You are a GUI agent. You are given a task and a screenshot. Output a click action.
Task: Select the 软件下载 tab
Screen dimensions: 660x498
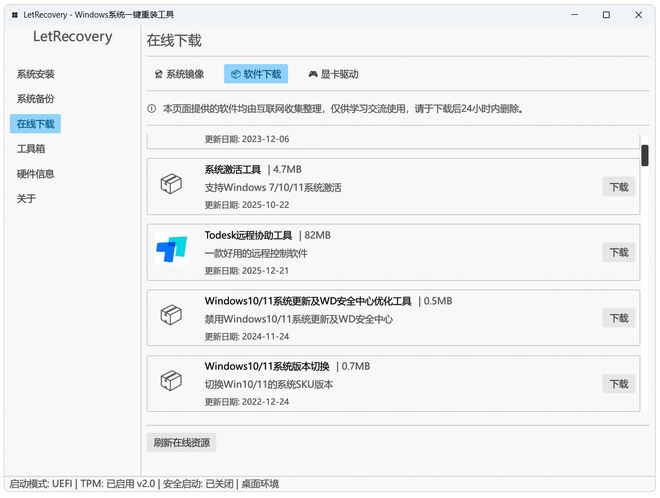[x=256, y=74]
